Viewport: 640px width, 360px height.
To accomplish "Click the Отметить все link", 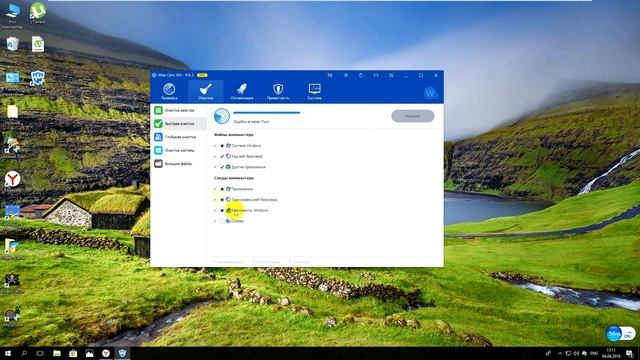I will [x=268, y=262].
